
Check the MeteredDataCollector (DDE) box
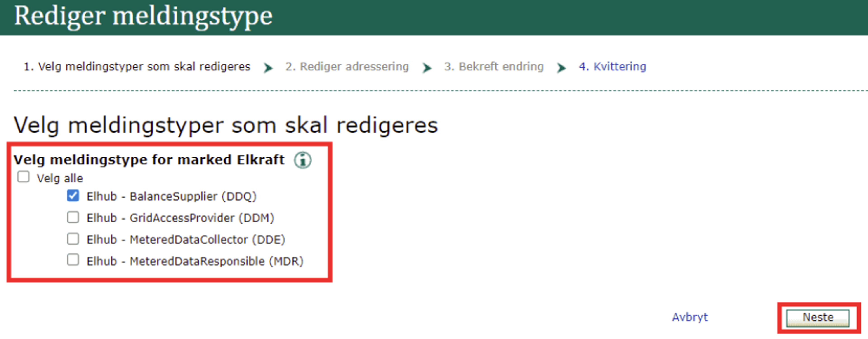[x=73, y=239]
